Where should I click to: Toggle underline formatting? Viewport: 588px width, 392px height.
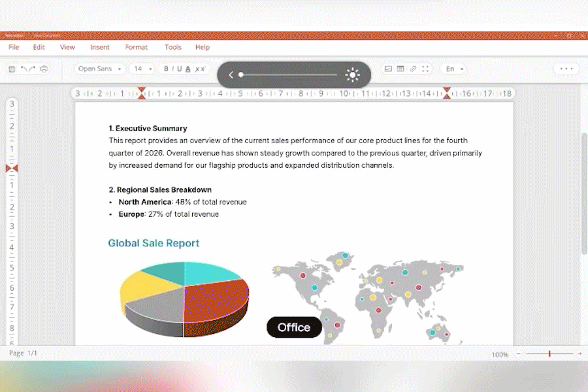(x=179, y=69)
